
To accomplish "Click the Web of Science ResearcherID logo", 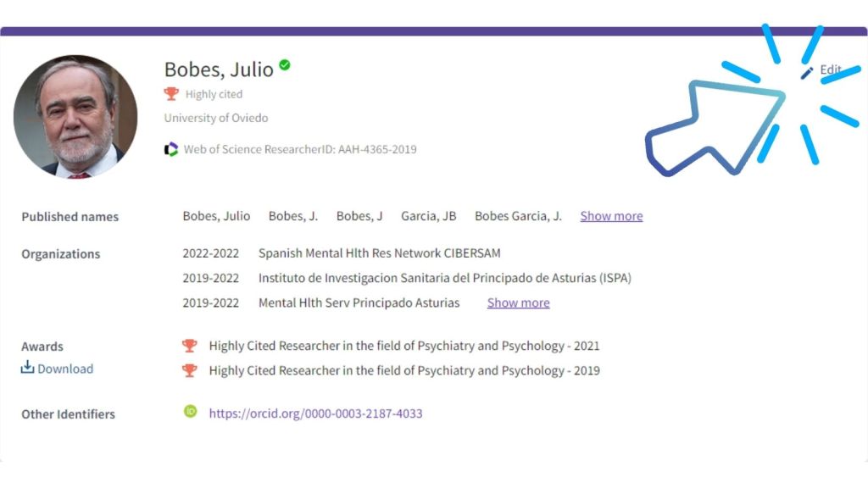I will tap(171, 149).
